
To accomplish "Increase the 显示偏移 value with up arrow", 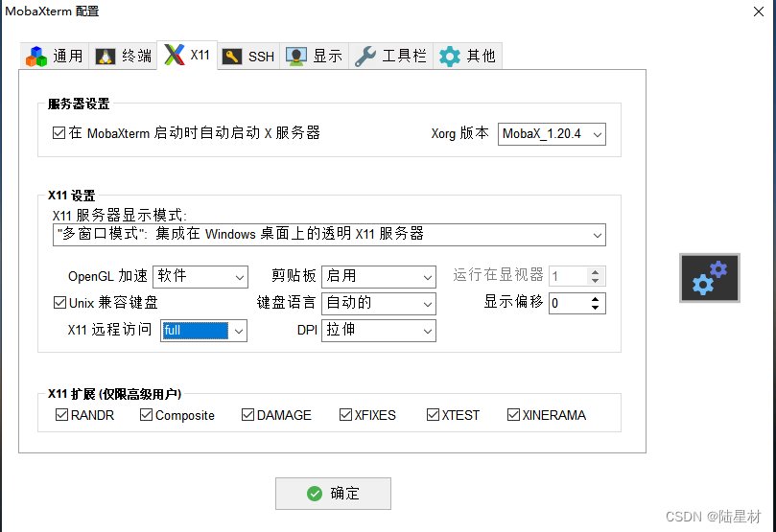I will pos(595,299).
